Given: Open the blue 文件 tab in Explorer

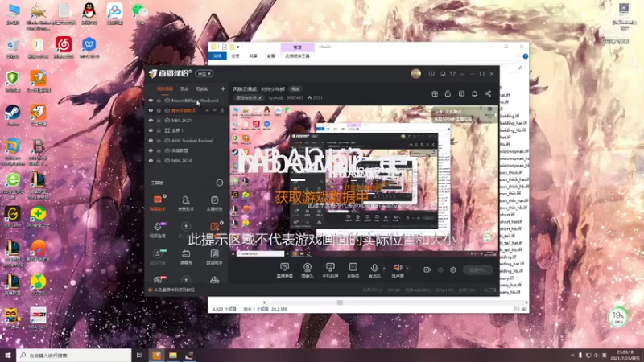Looking at the screenshot, I should (217, 56).
